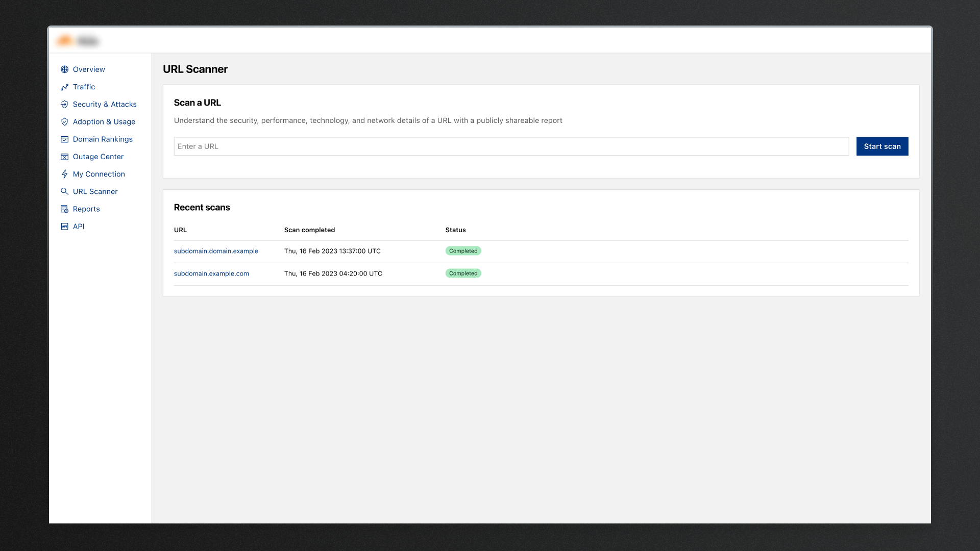The height and width of the screenshot is (551, 980).
Task: Open the subdomain.domain.example scan report
Action: [216, 251]
